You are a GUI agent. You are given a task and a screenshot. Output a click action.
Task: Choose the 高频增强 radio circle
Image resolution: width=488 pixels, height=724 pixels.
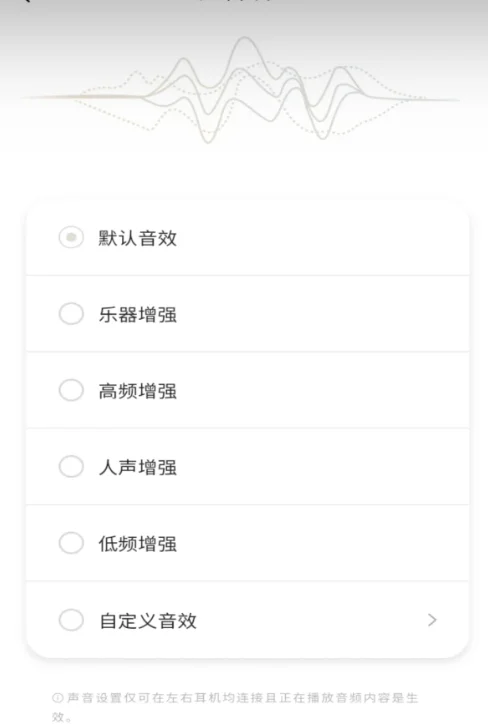pos(71,390)
